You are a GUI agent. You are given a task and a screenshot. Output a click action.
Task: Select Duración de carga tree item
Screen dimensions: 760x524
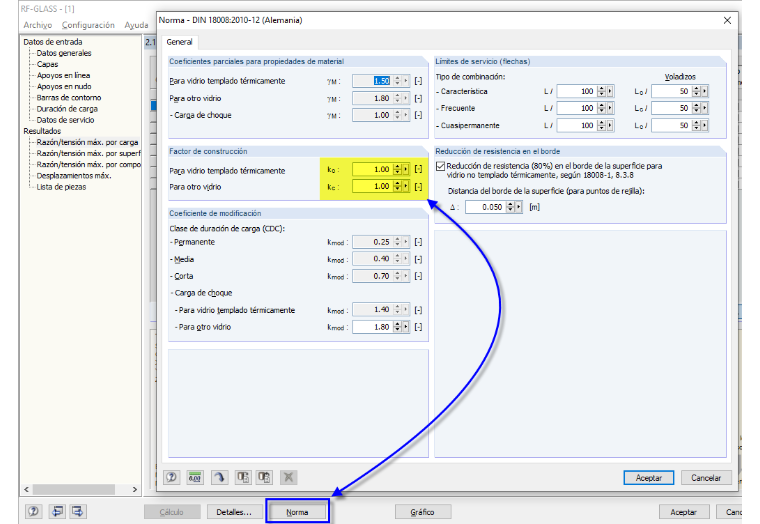pyautogui.click(x=67, y=109)
